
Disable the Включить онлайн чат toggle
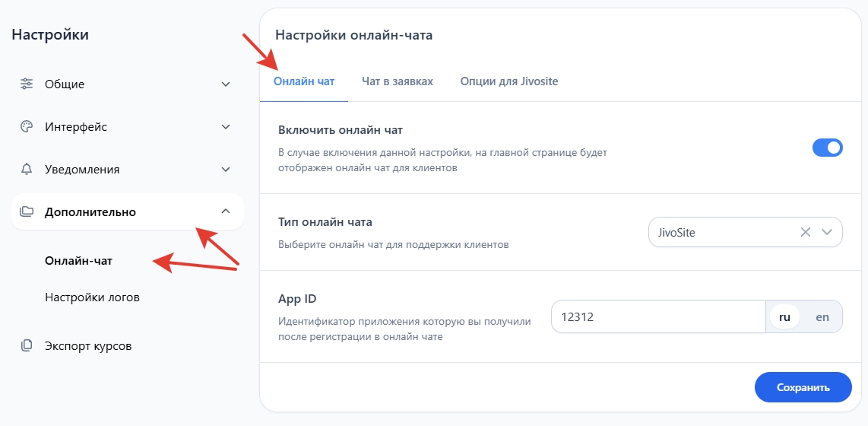click(x=828, y=148)
